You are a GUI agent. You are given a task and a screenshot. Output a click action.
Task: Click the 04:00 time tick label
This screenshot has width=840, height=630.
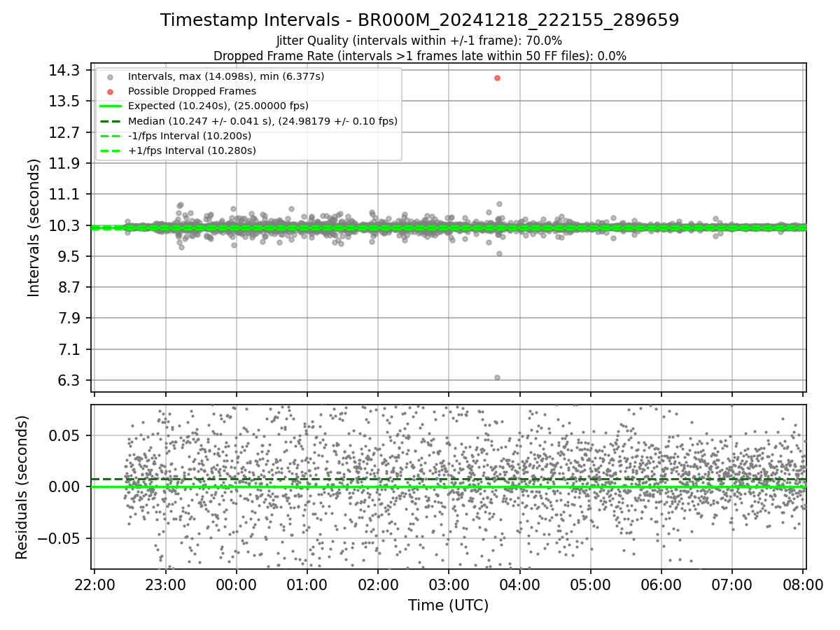pos(519,584)
